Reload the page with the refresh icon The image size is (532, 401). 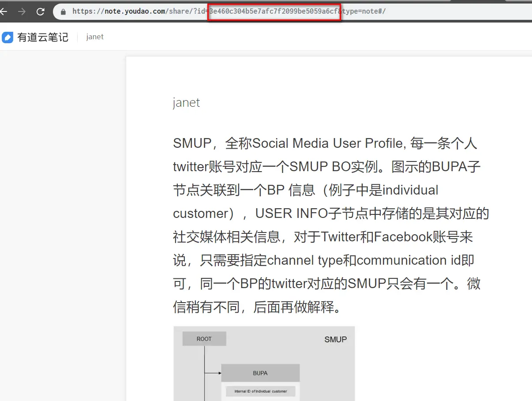point(40,11)
